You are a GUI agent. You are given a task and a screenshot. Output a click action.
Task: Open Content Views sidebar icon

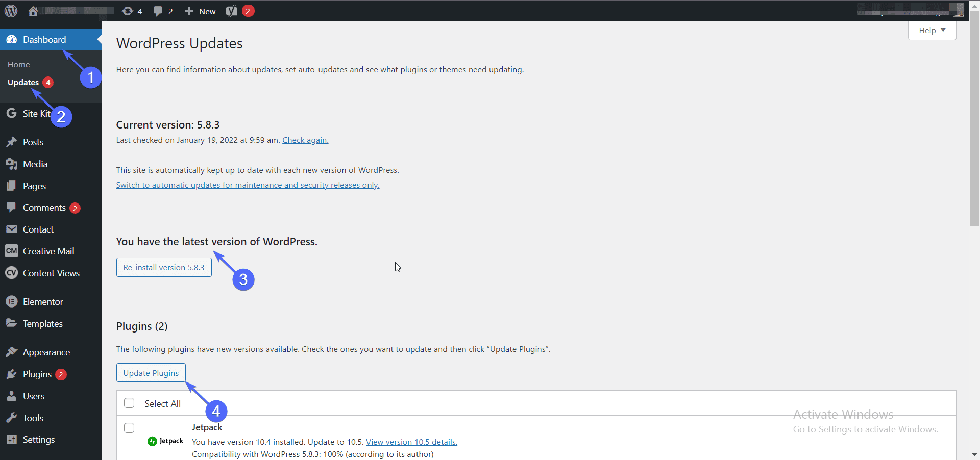click(x=12, y=273)
